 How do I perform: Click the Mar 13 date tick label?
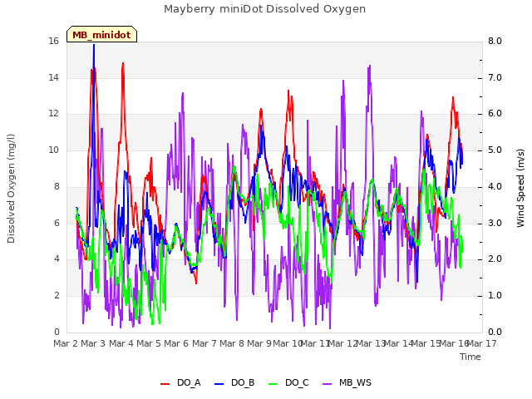click(371, 343)
